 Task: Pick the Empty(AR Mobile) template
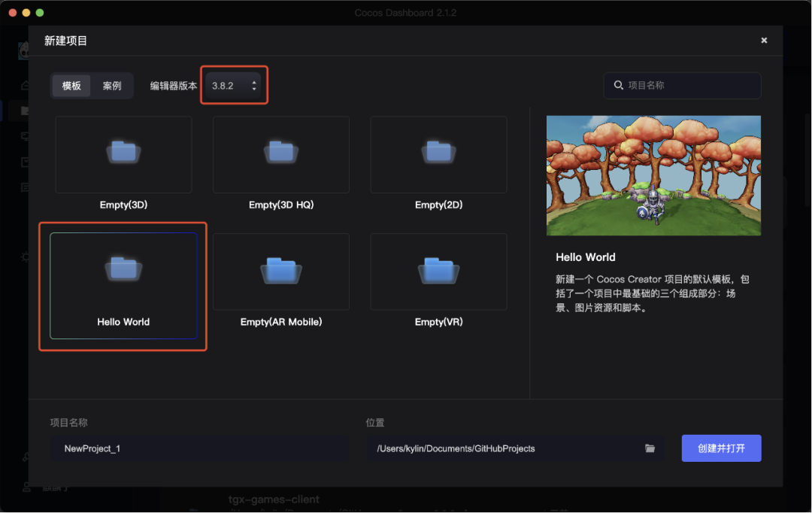(x=280, y=281)
